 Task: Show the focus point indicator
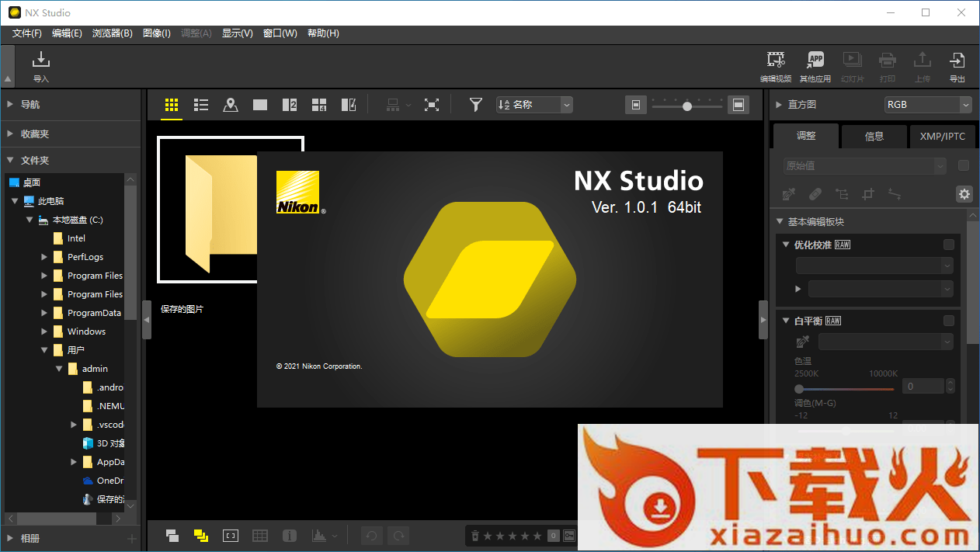(x=231, y=535)
